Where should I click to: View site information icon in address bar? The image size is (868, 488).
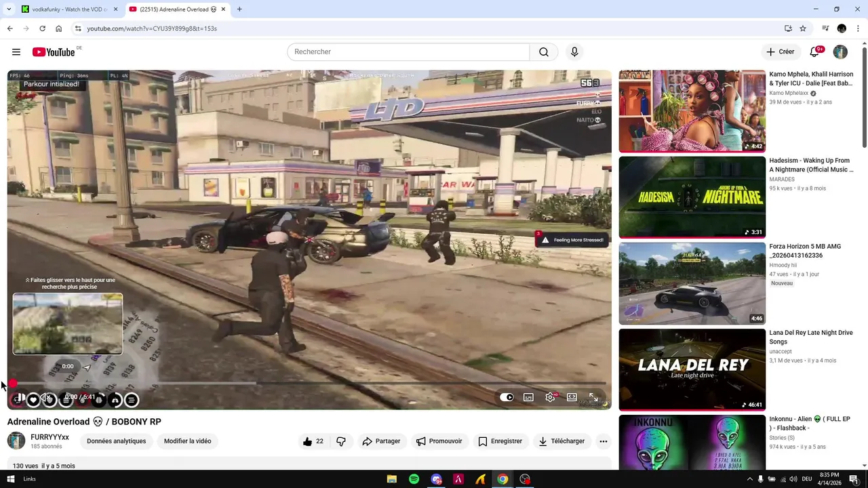[78, 28]
